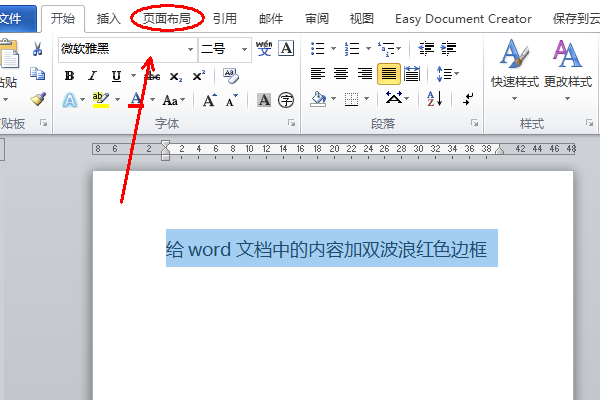Viewport: 600px width, 400px height.
Task: Align text left
Action: coord(318,73)
